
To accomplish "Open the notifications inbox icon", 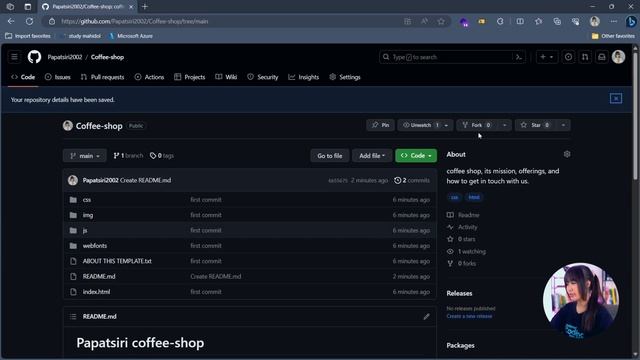I will (602, 57).
